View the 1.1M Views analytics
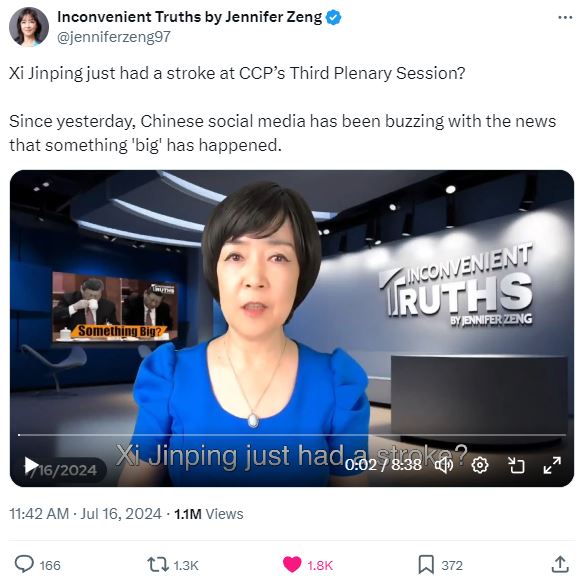Screen dimensions: 588x583 (x=209, y=514)
